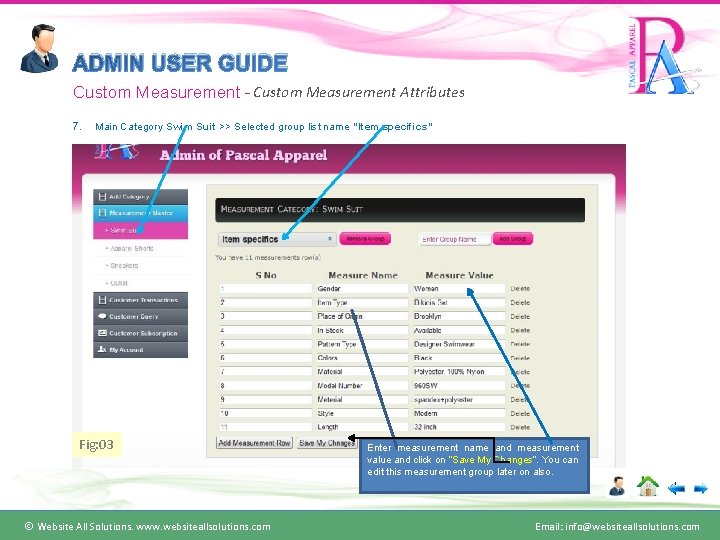Click the spandex+polyester value field

tap(458, 399)
